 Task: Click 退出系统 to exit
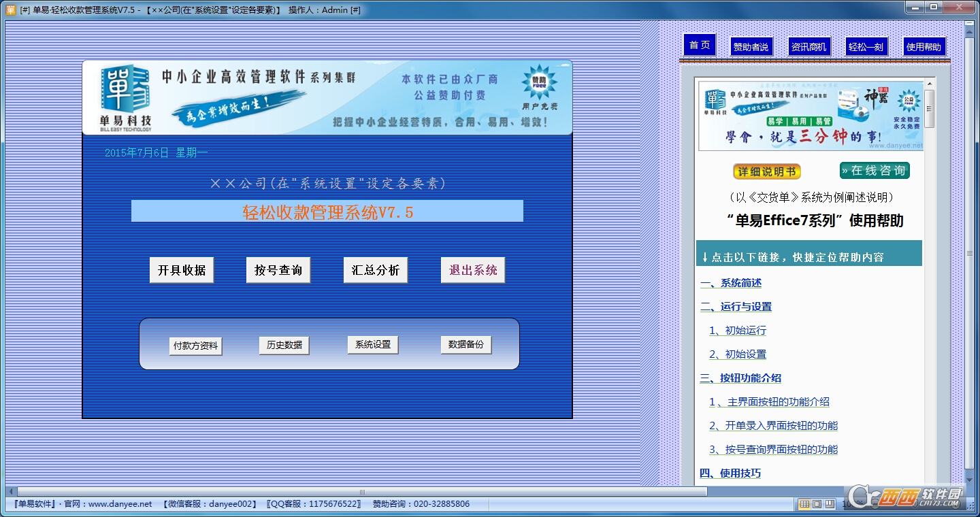(473, 270)
